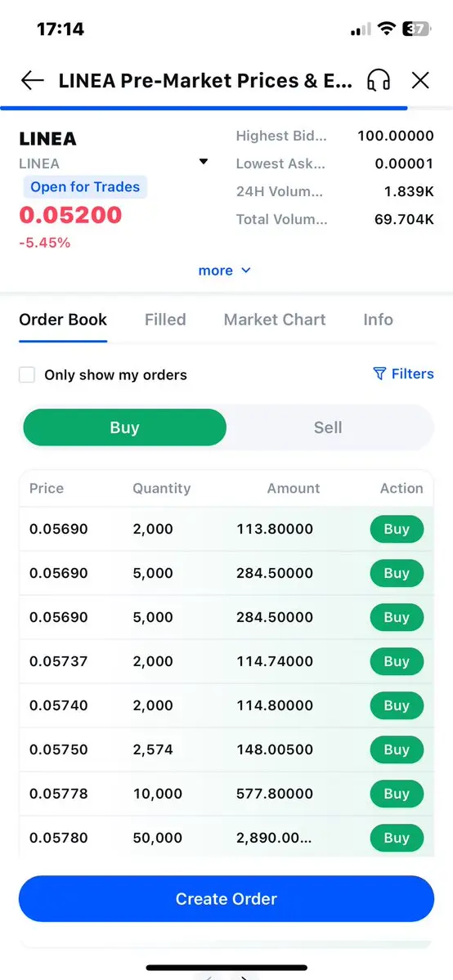Screen dimensions: 453x980
Task: Select the Buy side toggle
Action: point(124,427)
